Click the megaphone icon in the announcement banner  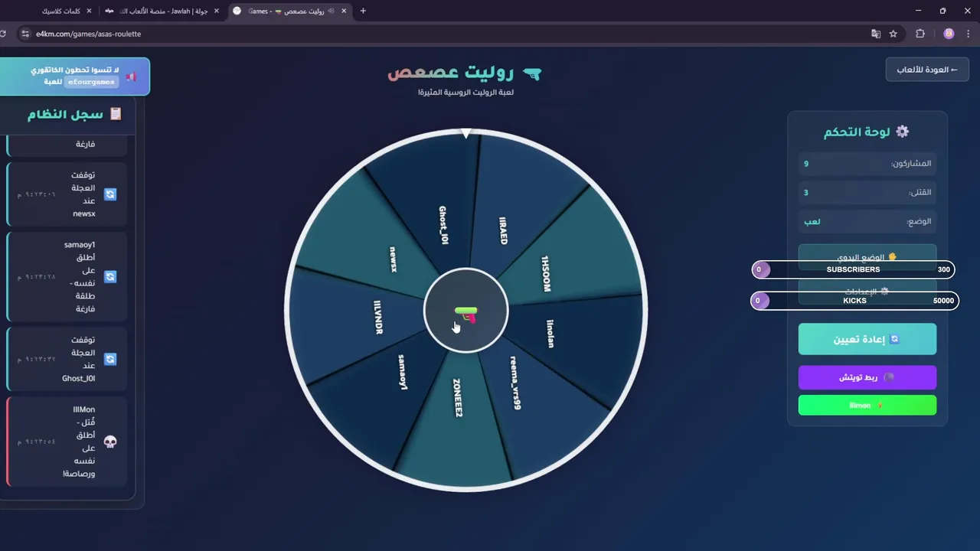click(x=132, y=77)
